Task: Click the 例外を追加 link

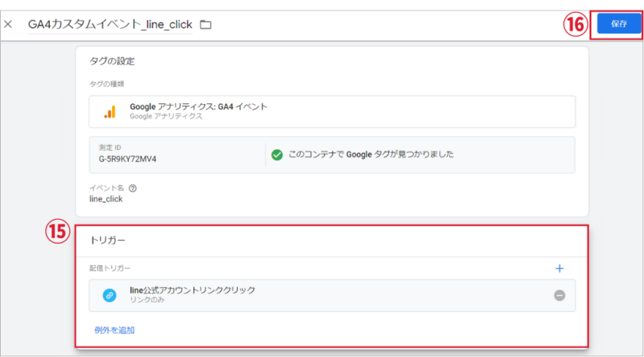Action: 114,330
